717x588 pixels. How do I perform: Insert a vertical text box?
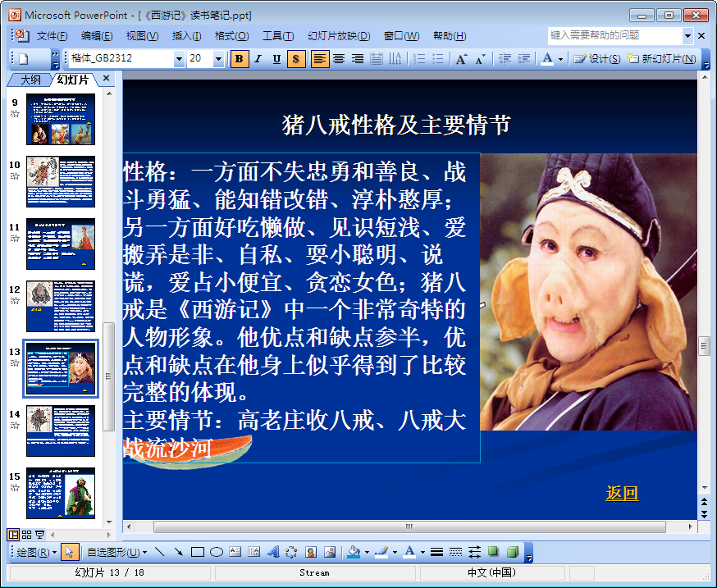(x=253, y=552)
